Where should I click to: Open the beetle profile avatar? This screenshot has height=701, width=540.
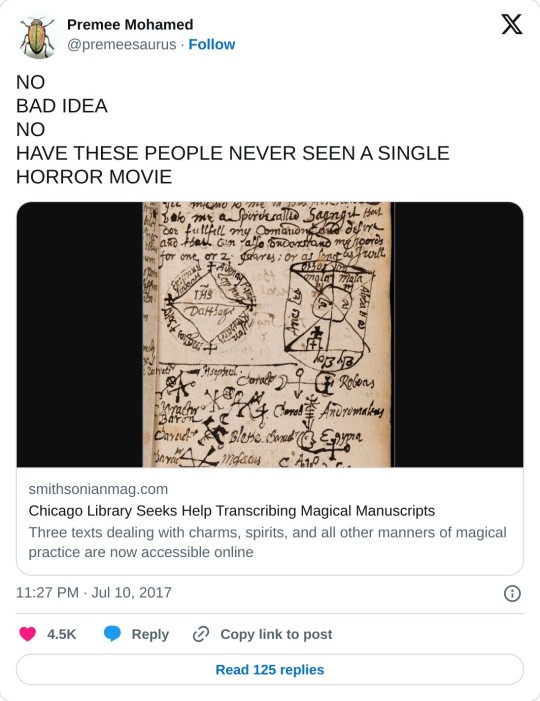(x=37, y=38)
